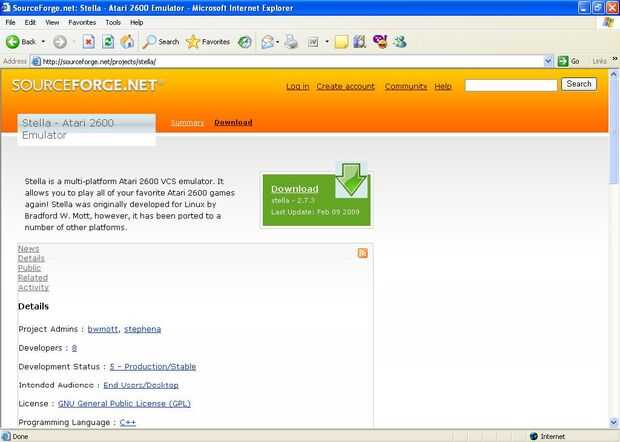Open the Help menu

(136, 23)
